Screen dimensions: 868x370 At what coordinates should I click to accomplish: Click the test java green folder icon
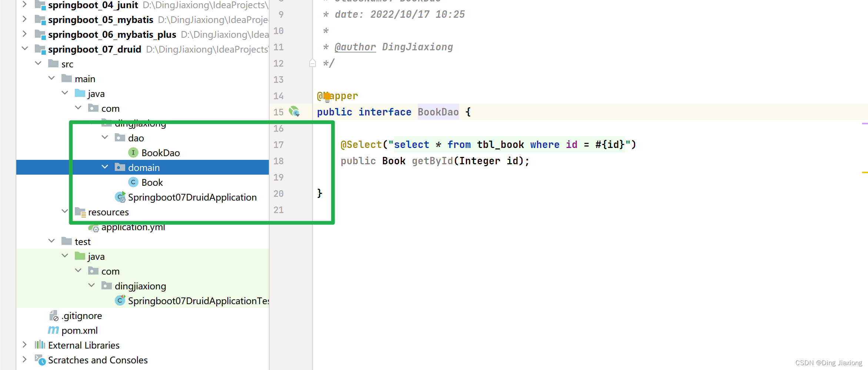[x=80, y=256]
